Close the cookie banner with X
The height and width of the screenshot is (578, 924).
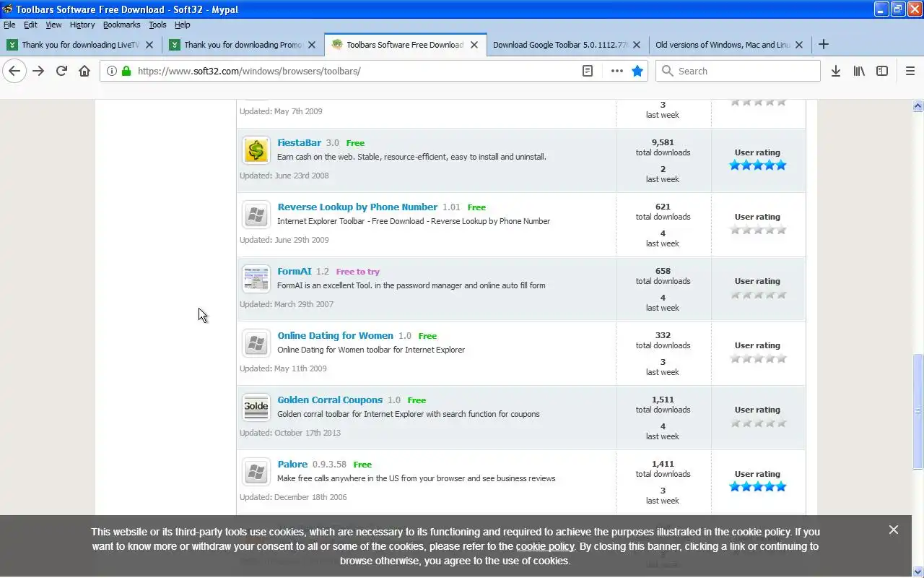[x=894, y=530]
